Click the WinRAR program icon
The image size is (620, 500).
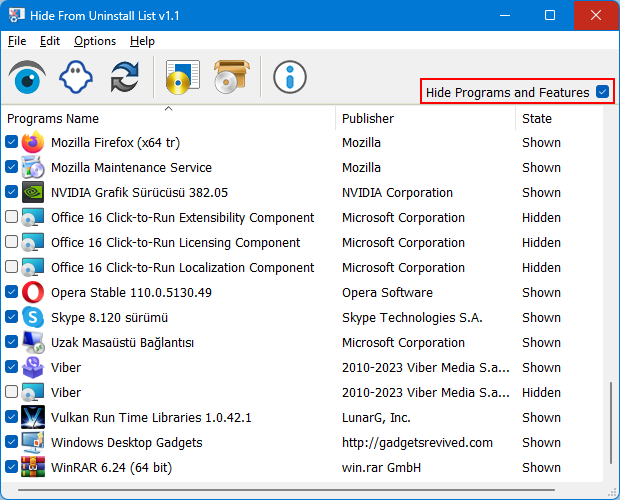[33, 467]
